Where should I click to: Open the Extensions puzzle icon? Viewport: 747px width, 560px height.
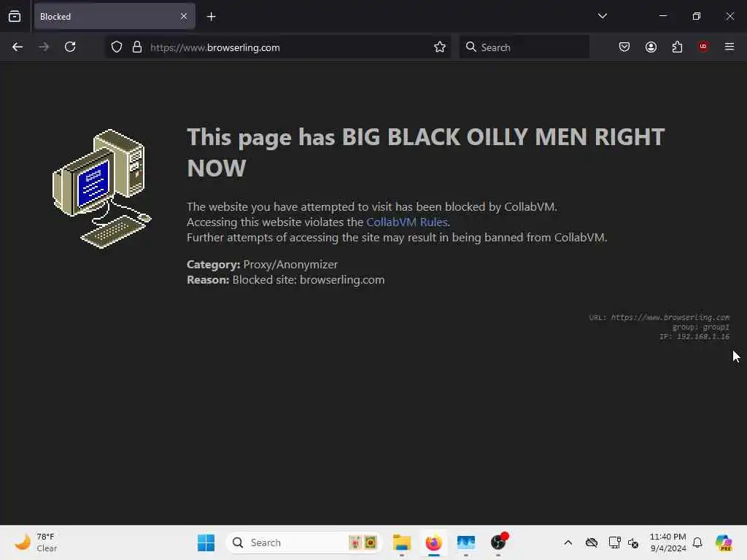677,47
